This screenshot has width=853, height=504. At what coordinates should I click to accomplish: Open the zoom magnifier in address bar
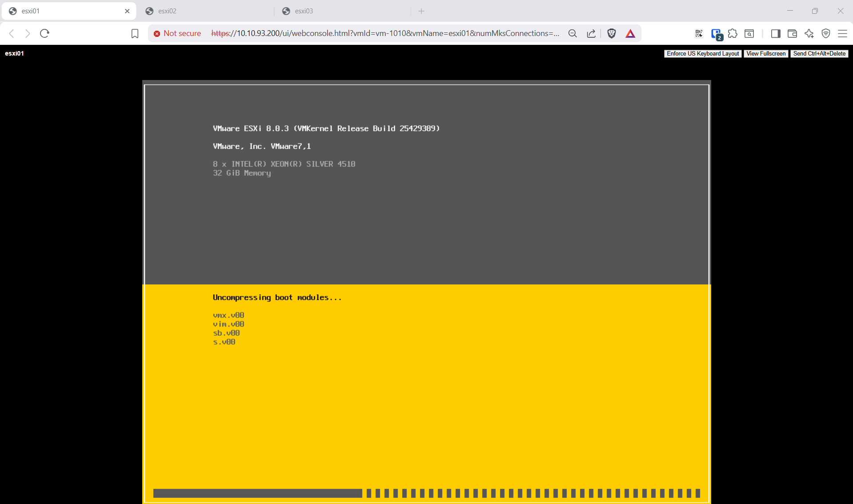click(573, 33)
